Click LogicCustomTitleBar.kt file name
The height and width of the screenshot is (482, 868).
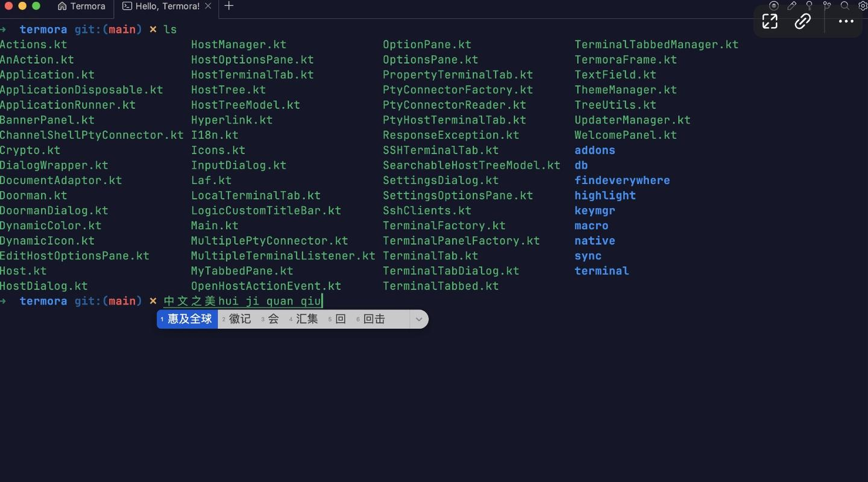(x=266, y=211)
